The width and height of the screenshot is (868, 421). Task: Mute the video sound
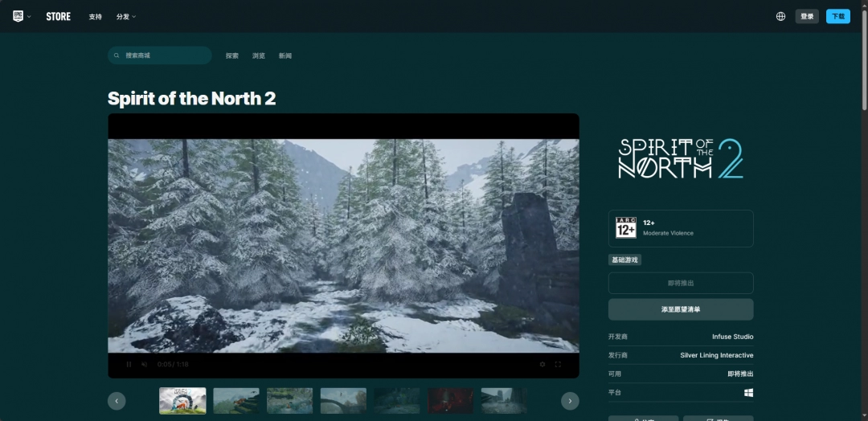point(145,365)
